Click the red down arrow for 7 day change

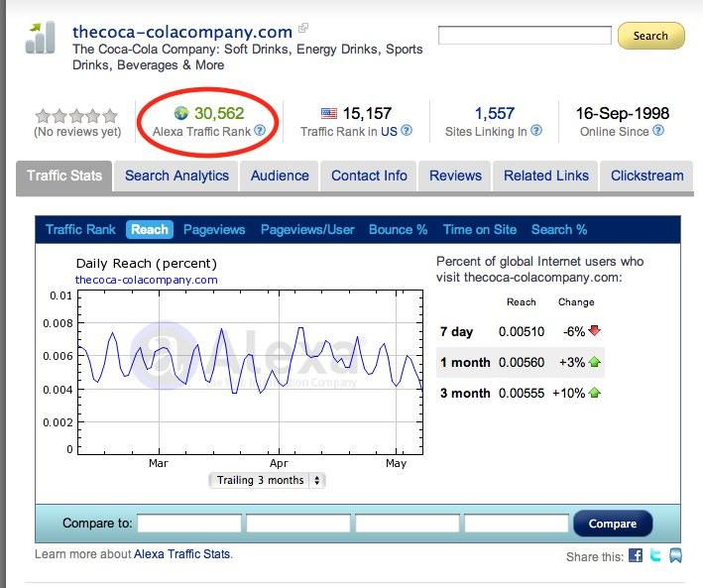click(595, 331)
